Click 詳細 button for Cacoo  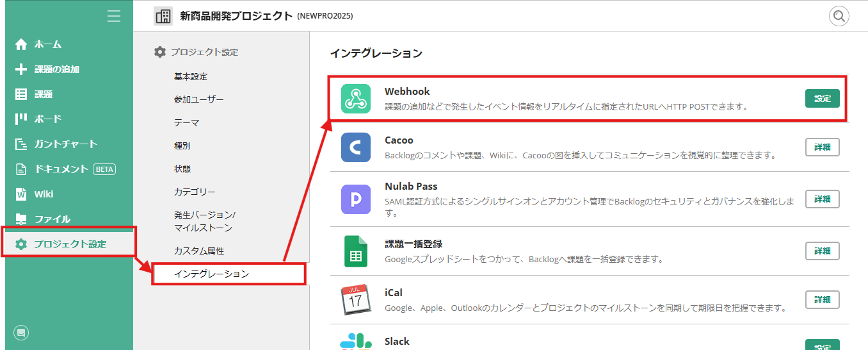pos(822,147)
